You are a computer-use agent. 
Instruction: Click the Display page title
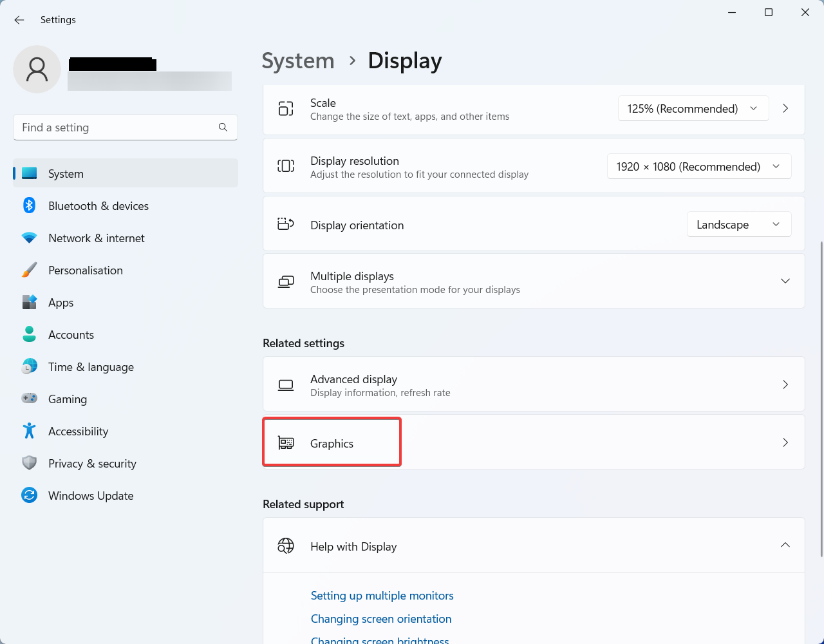click(x=405, y=61)
